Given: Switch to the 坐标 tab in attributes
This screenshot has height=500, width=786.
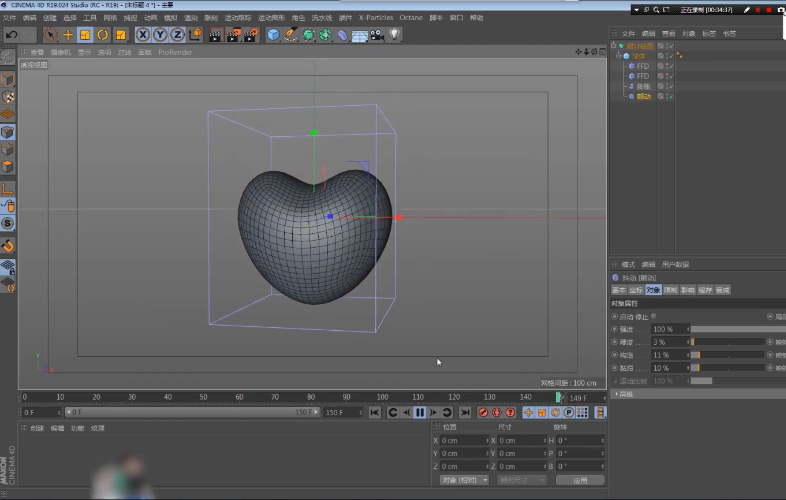Looking at the screenshot, I should point(634,290).
